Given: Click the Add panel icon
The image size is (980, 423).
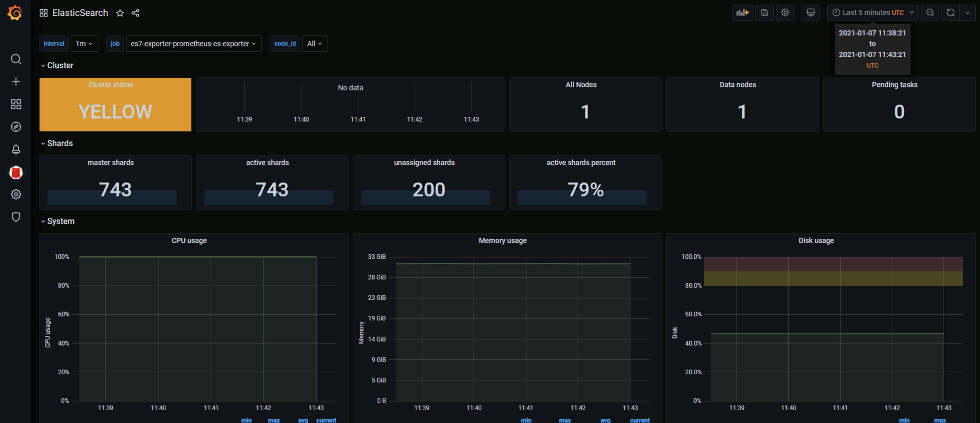Looking at the screenshot, I should coord(742,13).
